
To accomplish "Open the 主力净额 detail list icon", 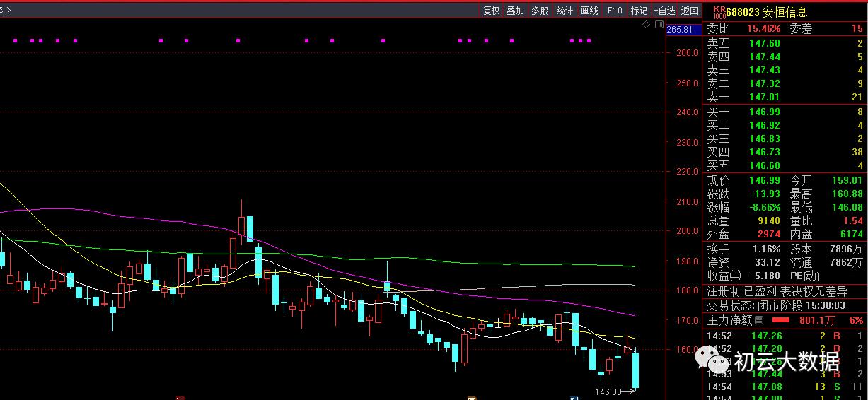I will pyautogui.click(x=758, y=321).
